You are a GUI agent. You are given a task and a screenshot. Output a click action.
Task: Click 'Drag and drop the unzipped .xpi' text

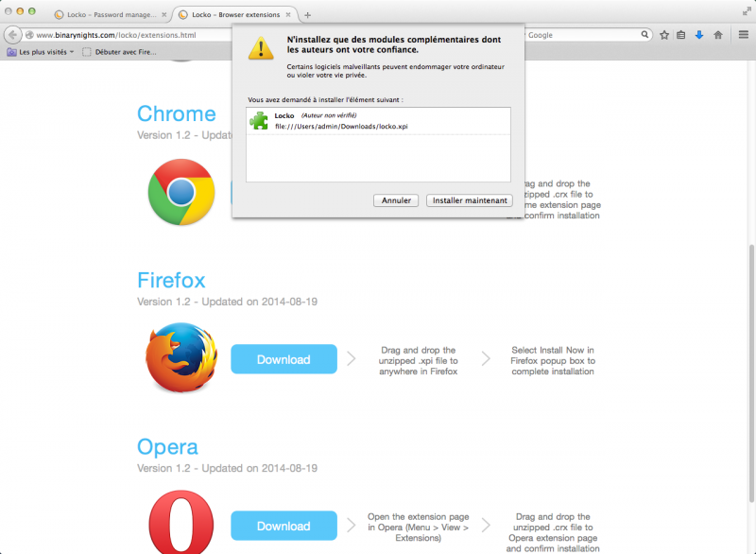pos(418,360)
